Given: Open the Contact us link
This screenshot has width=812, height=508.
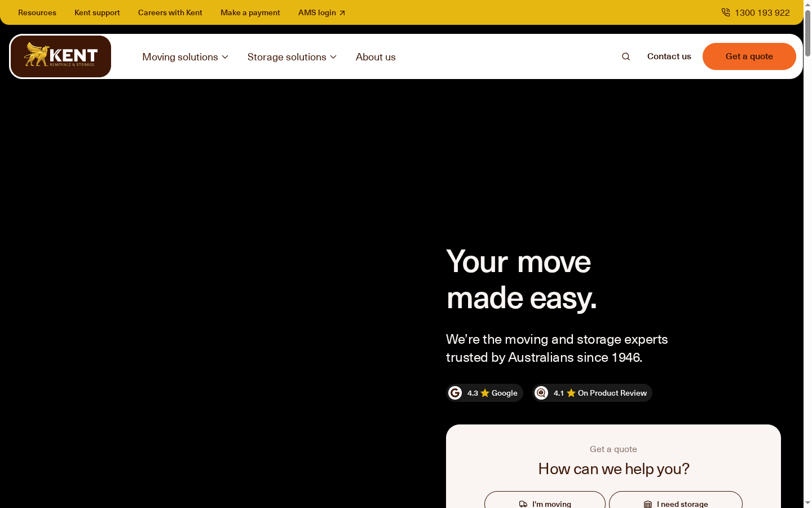Looking at the screenshot, I should pyautogui.click(x=669, y=56).
